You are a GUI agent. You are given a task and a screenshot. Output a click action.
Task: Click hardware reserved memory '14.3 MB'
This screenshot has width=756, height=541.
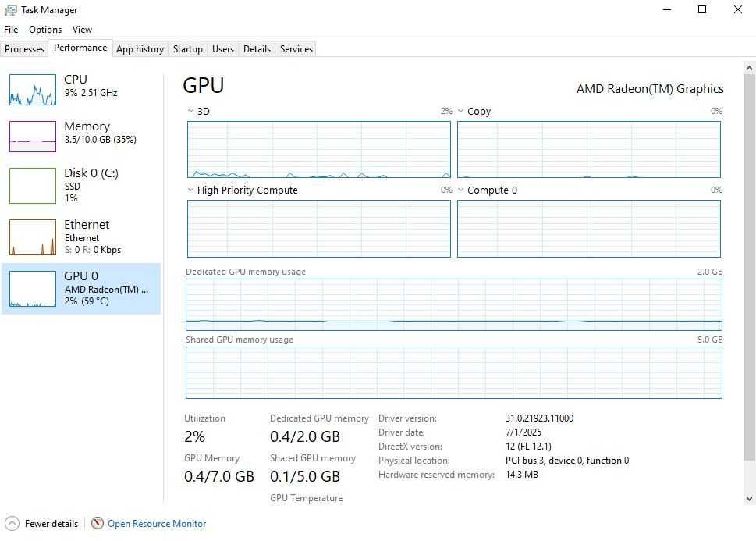coord(521,475)
